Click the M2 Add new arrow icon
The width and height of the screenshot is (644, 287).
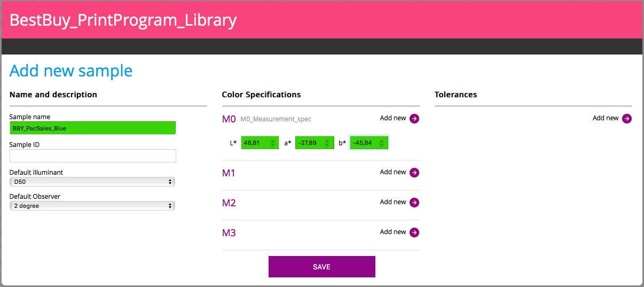pos(414,203)
